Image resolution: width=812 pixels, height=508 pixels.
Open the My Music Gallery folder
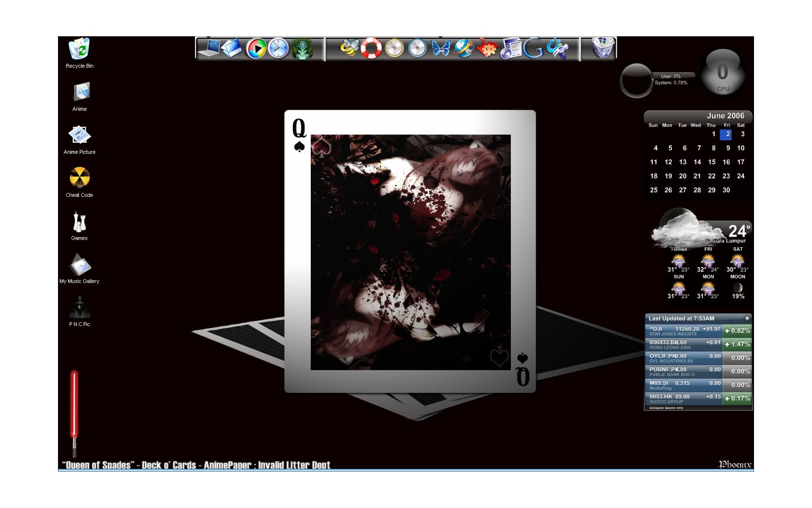[79, 266]
